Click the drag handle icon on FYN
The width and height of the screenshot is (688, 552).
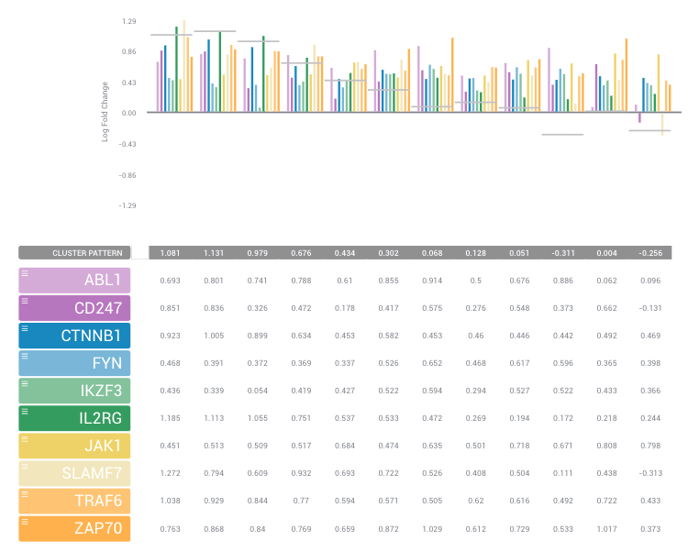click(25, 356)
